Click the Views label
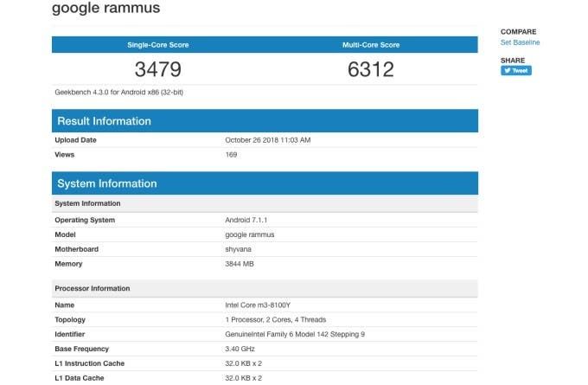Viewport: 588px width, 385px height. (65, 155)
